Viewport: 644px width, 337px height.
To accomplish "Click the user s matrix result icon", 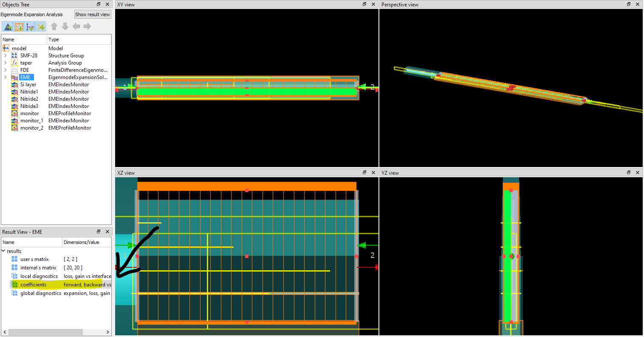I will (14, 259).
